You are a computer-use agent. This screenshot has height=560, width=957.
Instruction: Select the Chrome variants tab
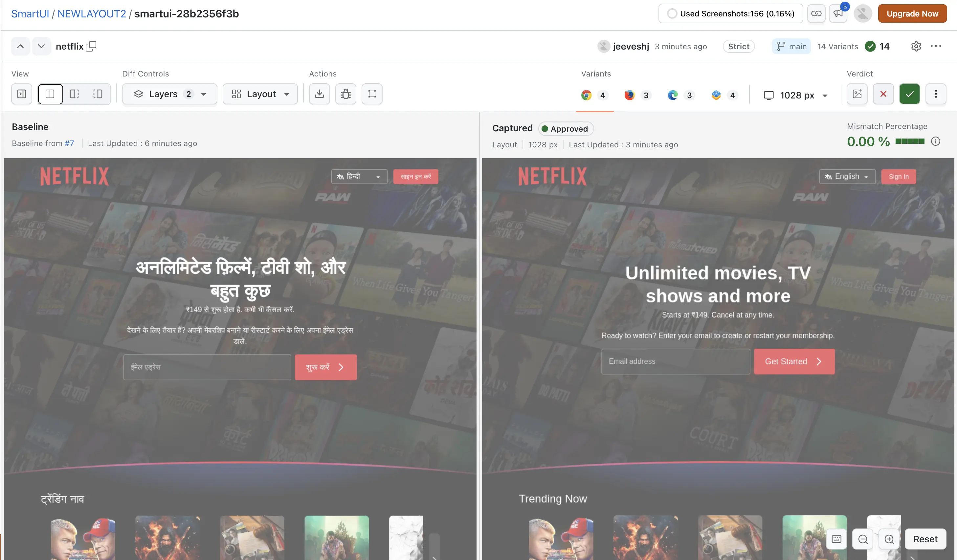point(595,95)
